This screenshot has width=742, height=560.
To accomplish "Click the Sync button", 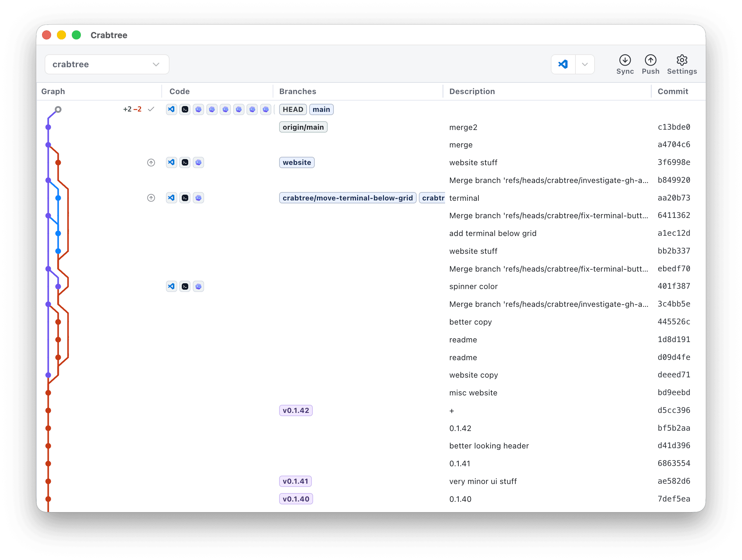I will coord(625,65).
